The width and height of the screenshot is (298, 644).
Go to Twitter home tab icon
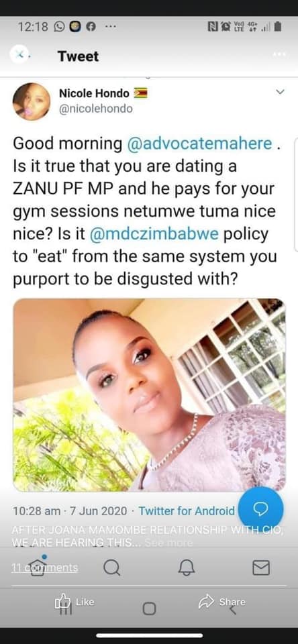(x=38, y=568)
